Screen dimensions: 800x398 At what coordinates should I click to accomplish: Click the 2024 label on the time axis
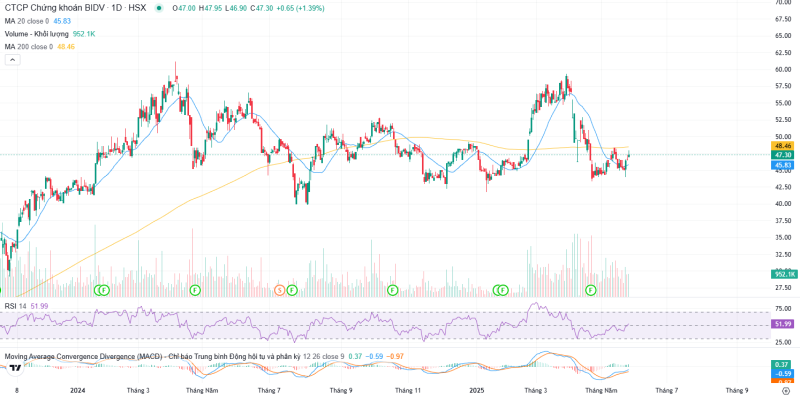pos(78,390)
